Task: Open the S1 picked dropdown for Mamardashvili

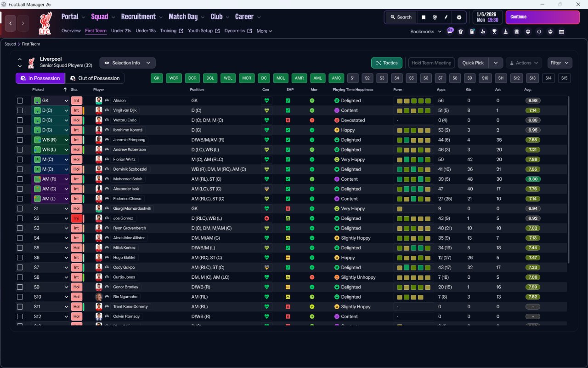Action: pos(50,208)
